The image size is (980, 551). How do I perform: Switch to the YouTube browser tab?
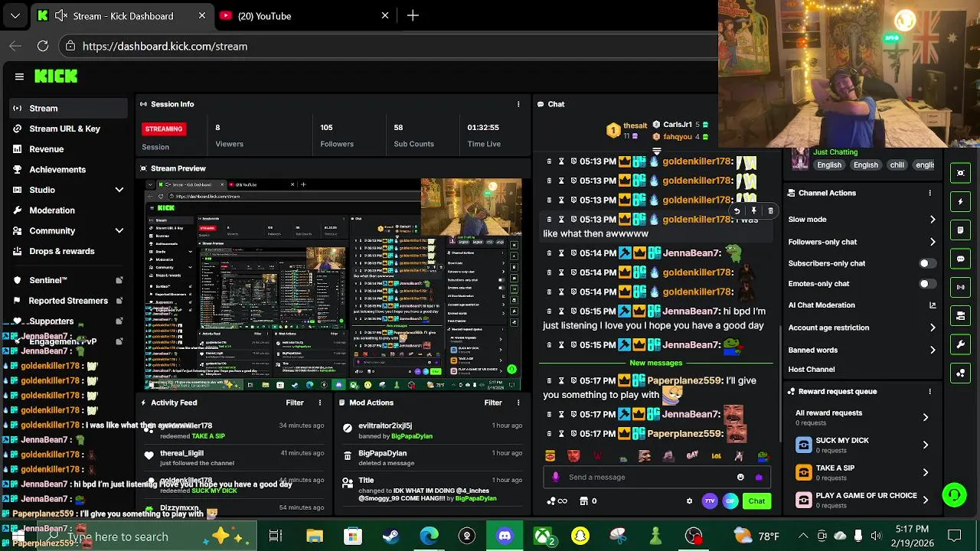pos(303,15)
